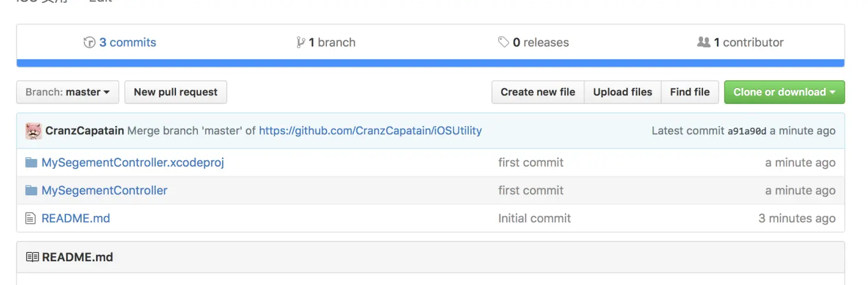Open the 3 commits tab
Image resolution: width=868 pixels, height=285 pixels.
point(127,42)
